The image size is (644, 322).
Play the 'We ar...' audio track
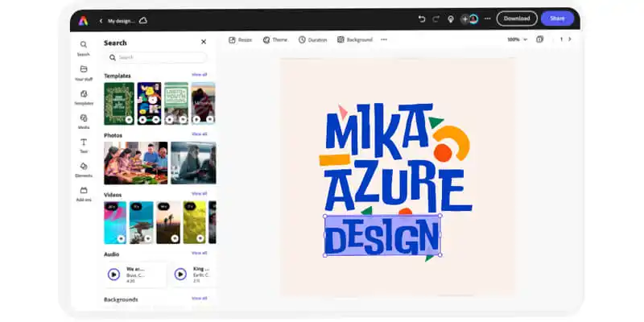tap(114, 275)
